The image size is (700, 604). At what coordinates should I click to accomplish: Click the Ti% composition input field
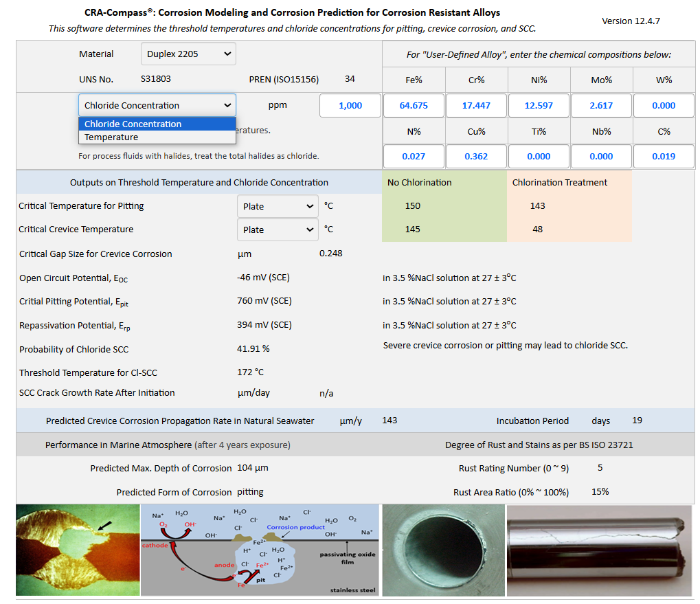tap(539, 157)
